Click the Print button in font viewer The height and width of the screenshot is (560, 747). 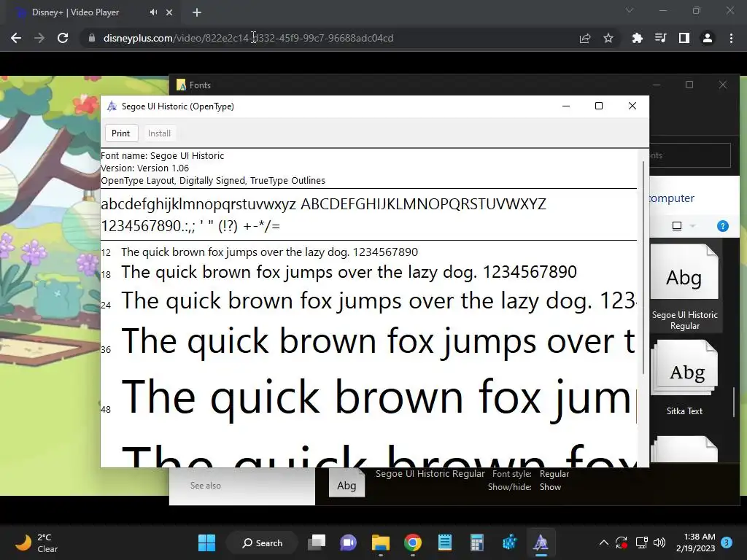pos(121,133)
